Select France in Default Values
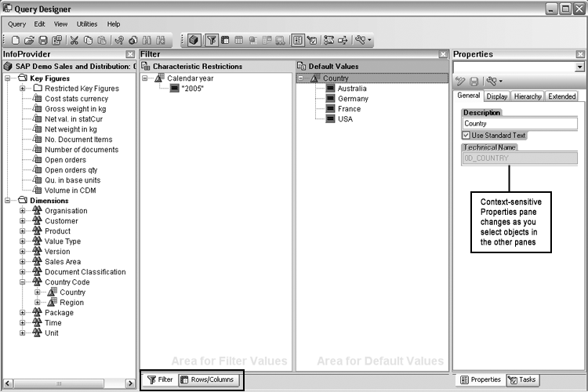 [349, 109]
